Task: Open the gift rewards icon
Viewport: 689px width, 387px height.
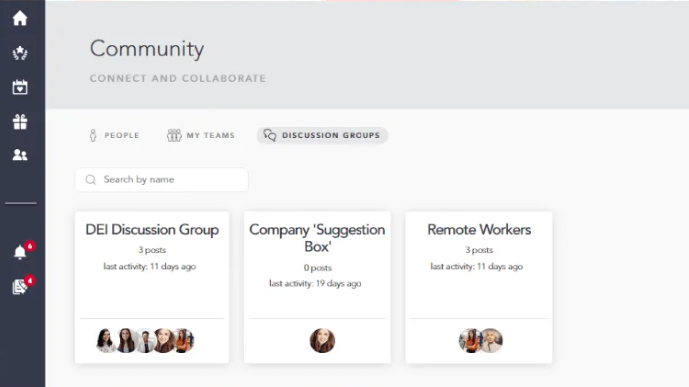Action: click(x=20, y=122)
